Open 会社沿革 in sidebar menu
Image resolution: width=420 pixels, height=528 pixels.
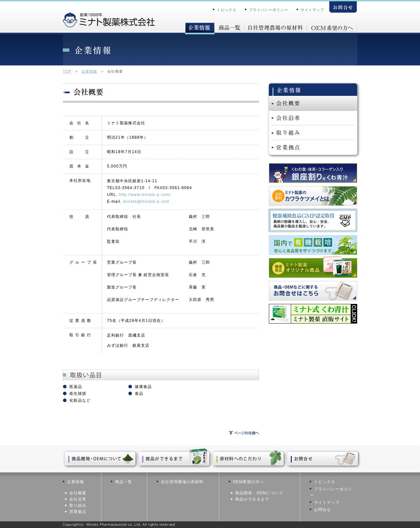point(313,118)
